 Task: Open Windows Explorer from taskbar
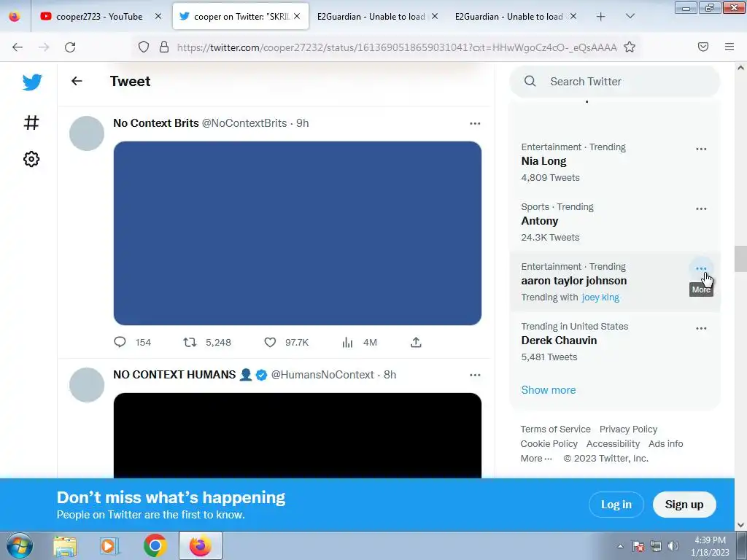pyautogui.click(x=65, y=546)
